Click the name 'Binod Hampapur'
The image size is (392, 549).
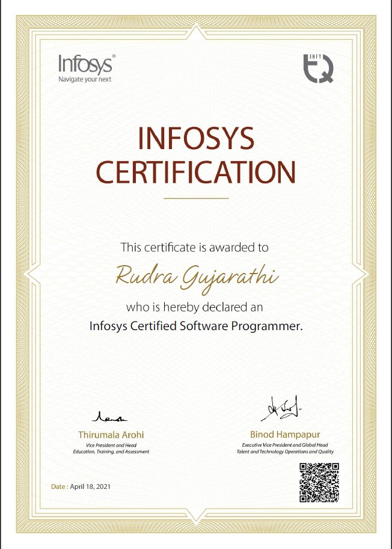click(285, 435)
